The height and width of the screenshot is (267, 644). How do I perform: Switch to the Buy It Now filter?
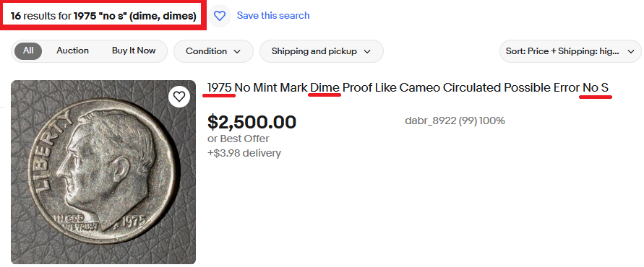coord(134,51)
